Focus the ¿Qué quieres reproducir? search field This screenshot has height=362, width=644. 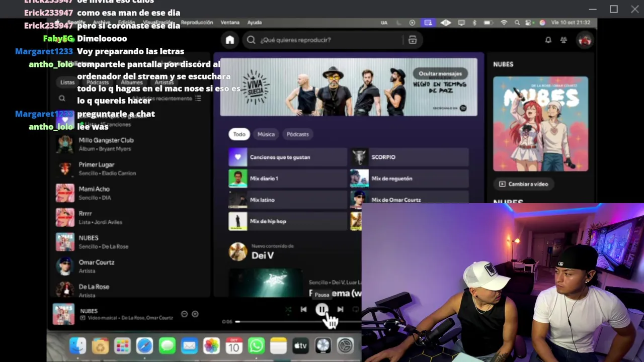click(330, 40)
